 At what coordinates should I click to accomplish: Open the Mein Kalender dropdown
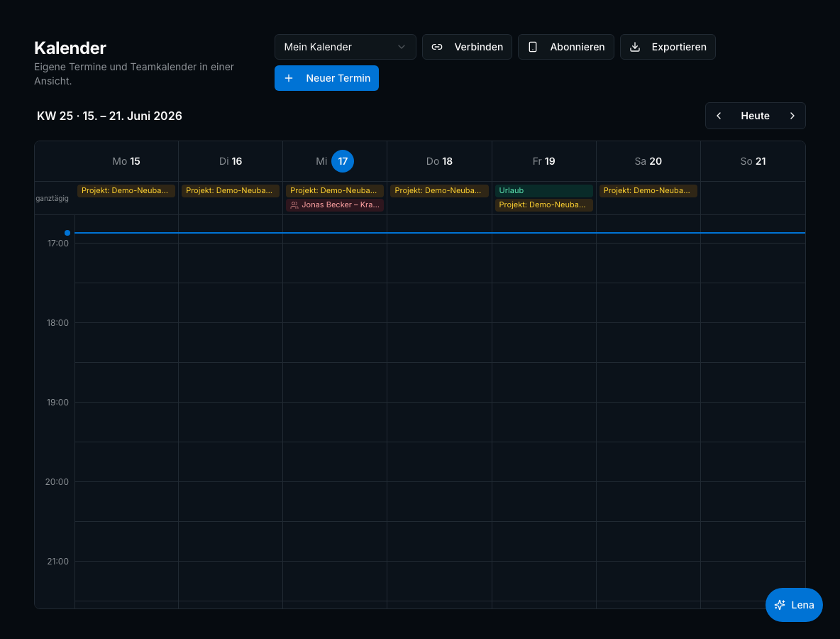(345, 47)
